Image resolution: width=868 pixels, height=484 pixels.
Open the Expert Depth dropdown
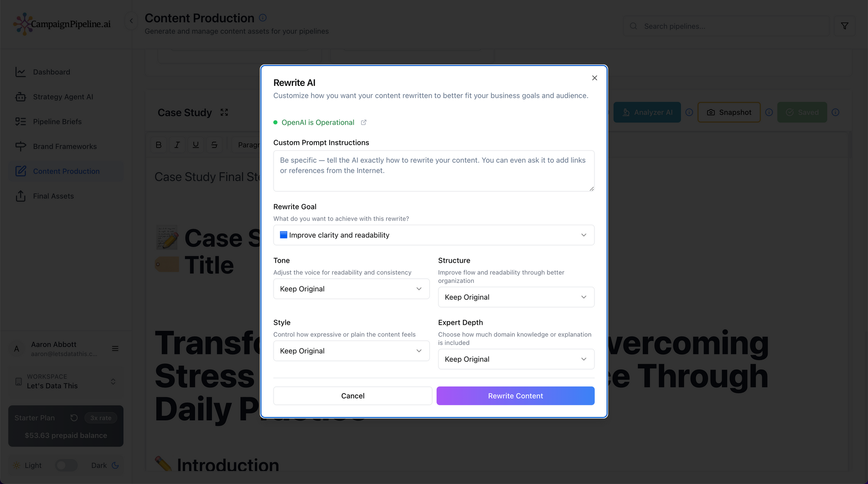[516, 359]
